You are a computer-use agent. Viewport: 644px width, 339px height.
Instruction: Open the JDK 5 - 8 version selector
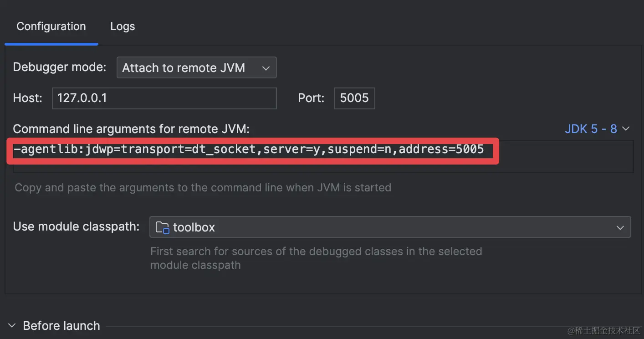coord(597,129)
